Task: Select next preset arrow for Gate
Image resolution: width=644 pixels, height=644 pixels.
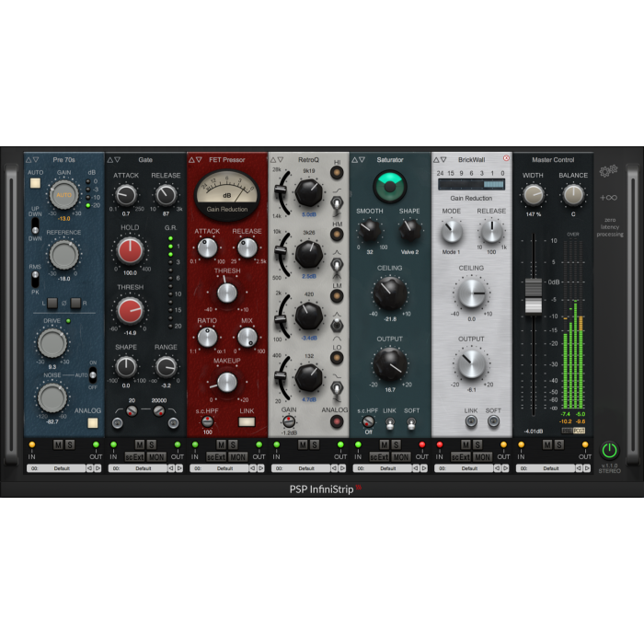Action: coord(179,467)
